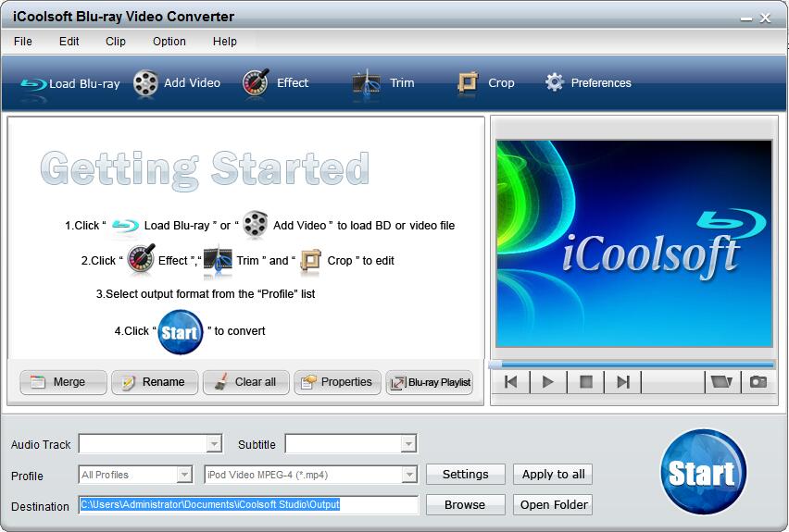Image resolution: width=789 pixels, height=532 pixels.
Task: Click the preview progress slider
Action: coord(632,364)
